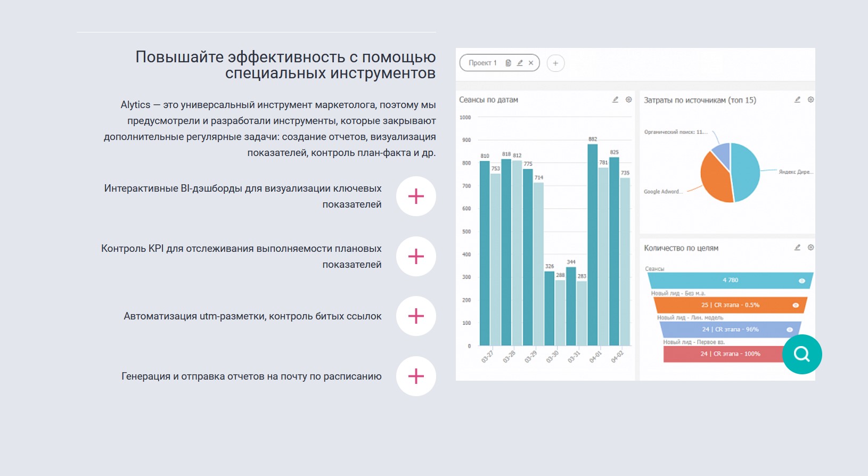Close the Проект 1 tab

[x=531, y=63]
